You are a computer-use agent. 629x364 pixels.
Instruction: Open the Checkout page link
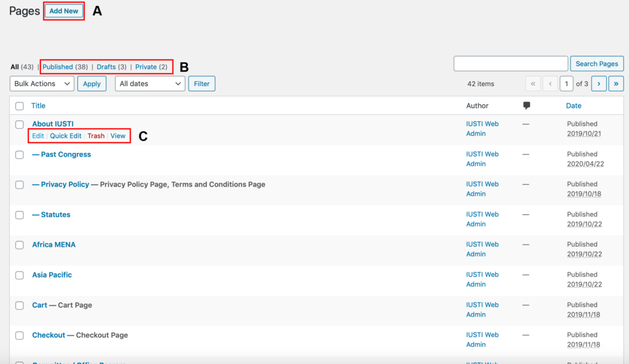(x=49, y=335)
